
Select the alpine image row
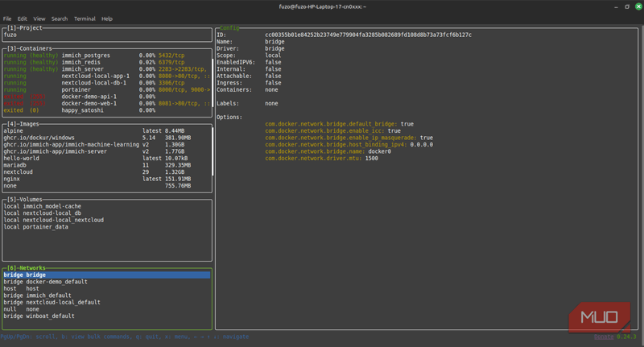point(107,131)
